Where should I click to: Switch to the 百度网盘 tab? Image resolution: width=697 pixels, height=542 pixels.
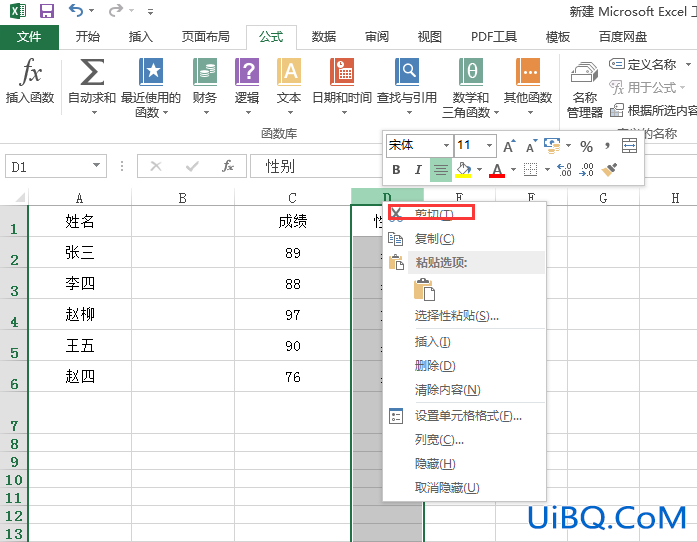(x=623, y=36)
